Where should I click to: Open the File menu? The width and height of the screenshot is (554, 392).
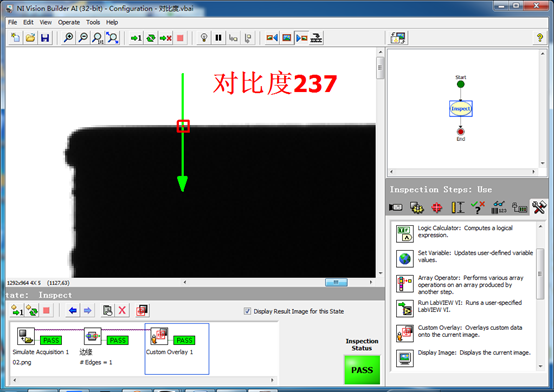click(x=12, y=22)
